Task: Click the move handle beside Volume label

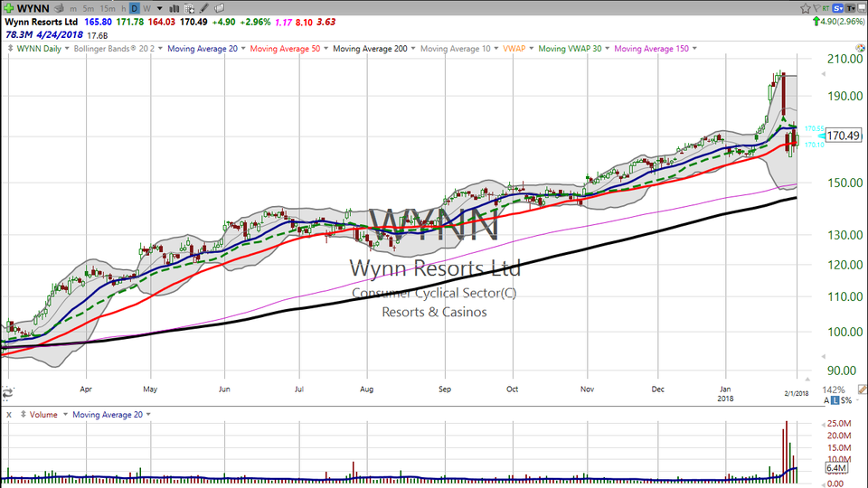Action: pyautogui.click(x=24, y=415)
